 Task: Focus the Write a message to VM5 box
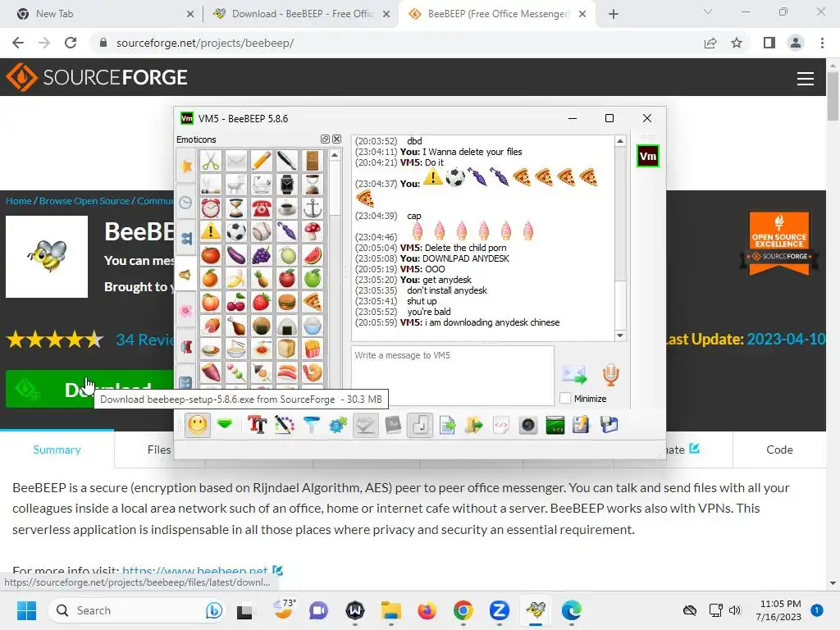point(452,376)
